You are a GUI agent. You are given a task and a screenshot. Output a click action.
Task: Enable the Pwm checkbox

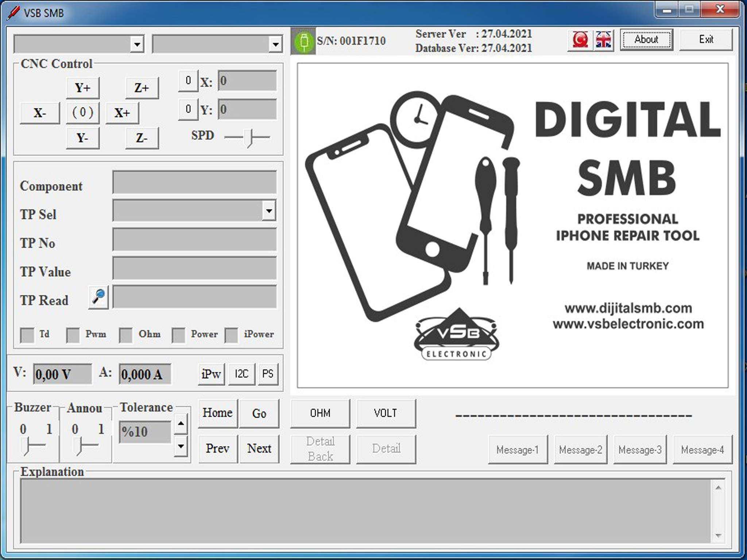click(x=73, y=335)
